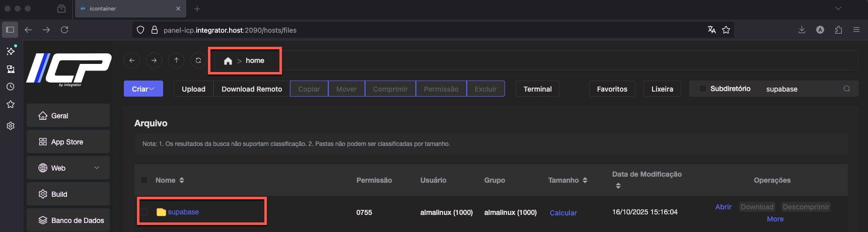868x232 pixels.
Task: Open the browser hamburger menu
Action: 856,30
